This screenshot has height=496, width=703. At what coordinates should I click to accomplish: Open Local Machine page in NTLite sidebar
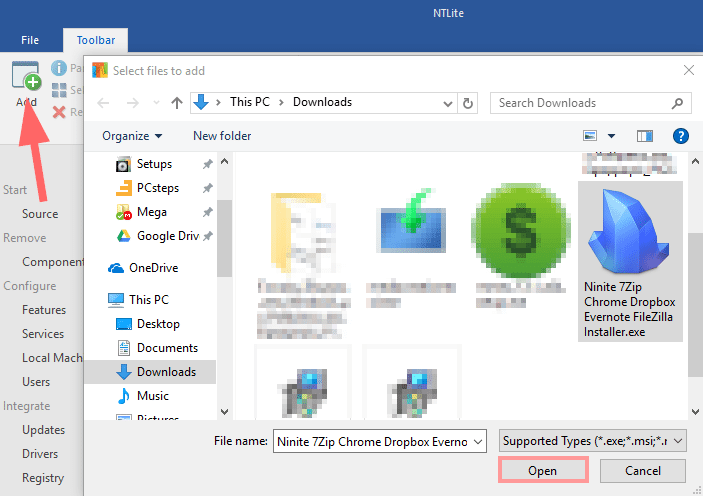52,358
